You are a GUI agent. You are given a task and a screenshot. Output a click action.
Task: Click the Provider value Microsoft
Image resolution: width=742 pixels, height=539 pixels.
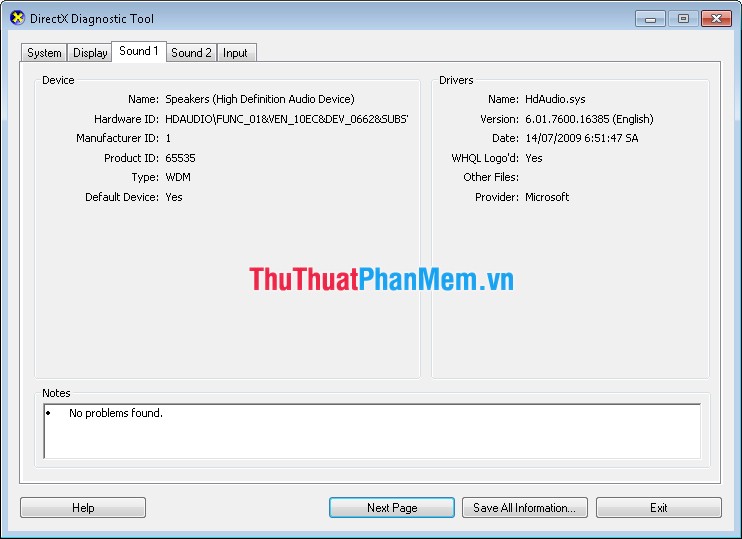pos(547,197)
